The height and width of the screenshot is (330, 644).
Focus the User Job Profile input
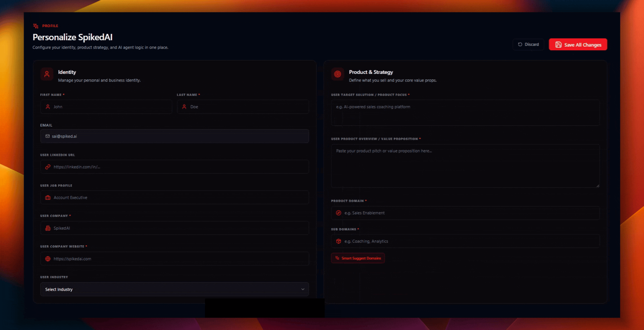[174, 198]
